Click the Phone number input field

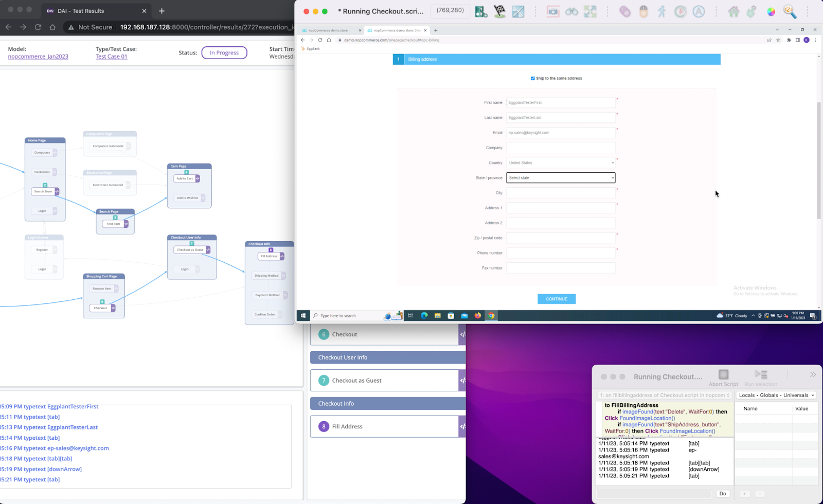[x=561, y=253]
